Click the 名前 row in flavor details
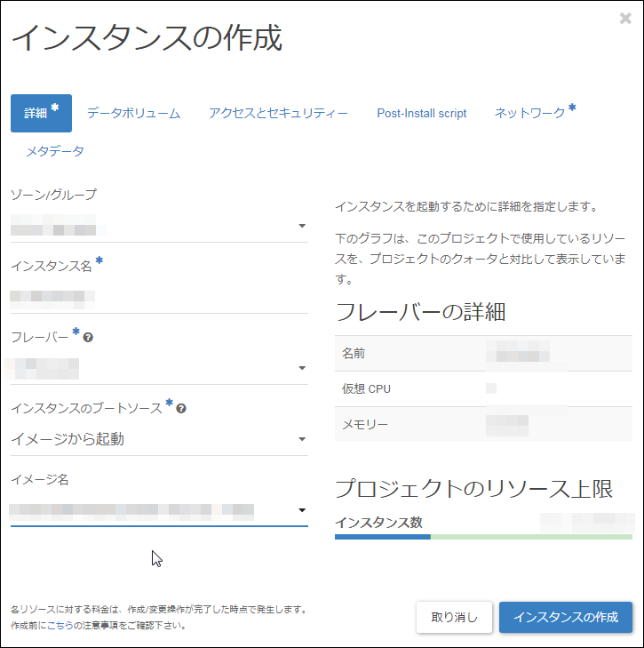The width and height of the screenshot is (644, 648). point(484,354)
